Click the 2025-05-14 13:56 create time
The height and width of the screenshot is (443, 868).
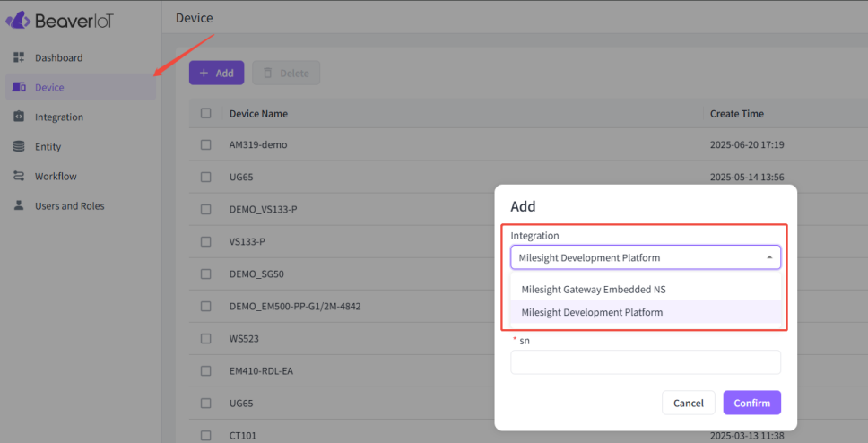point(747,178)
